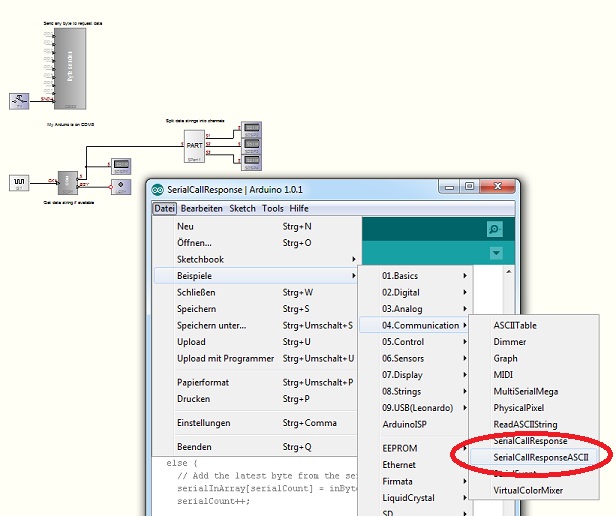Choose Upload menu entry
The width and height of the screenshot is (616, 516).
point(255,342)
